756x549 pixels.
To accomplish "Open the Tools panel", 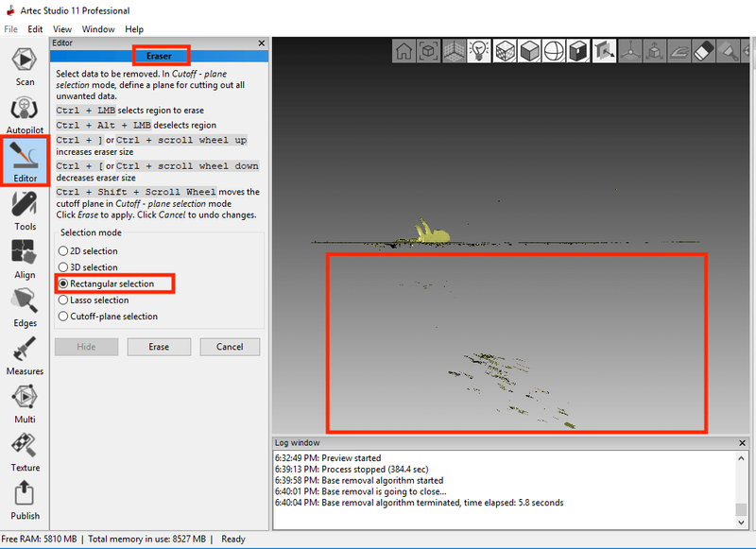I will (25, 209).
